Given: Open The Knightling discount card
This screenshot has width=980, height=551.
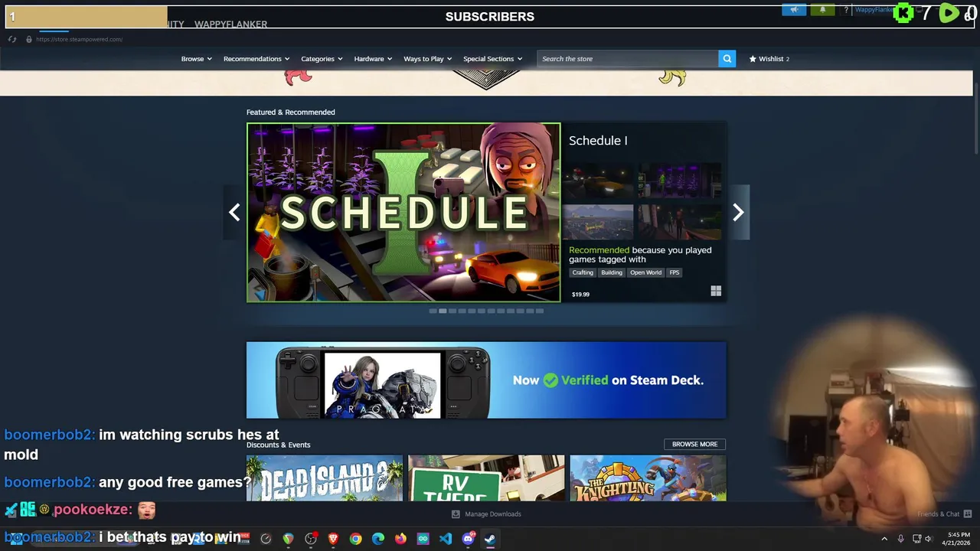Looking at the screenshot, I should (648, 478).
